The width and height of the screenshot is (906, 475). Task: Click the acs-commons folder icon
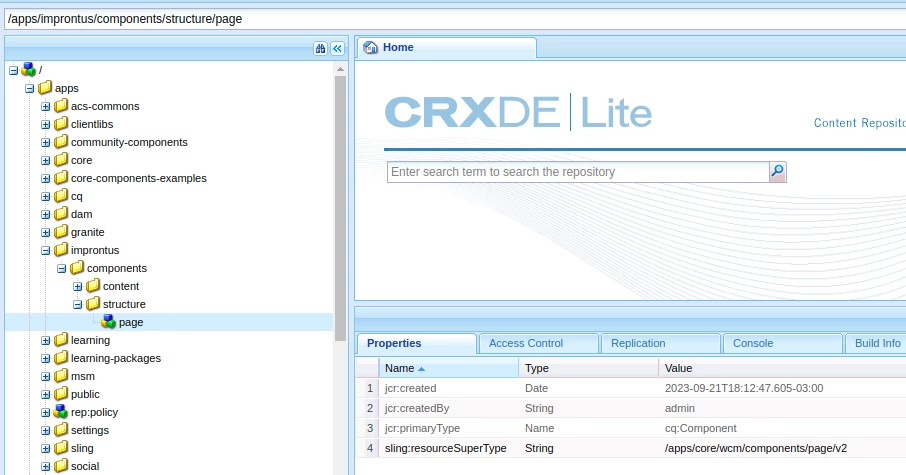(x=61, y=106)
